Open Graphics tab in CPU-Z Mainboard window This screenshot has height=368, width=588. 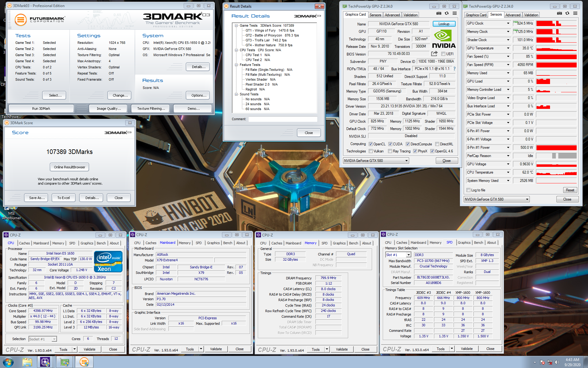click(x=213, y=243)
